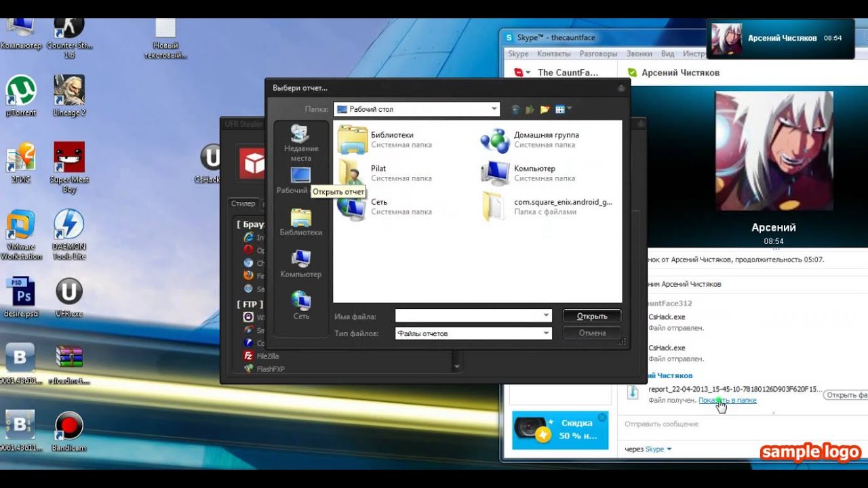The width and height of the screenshot is (868, 488).
Task: Click the Открыть button in the dialog
Action: (x=592, y=316)
